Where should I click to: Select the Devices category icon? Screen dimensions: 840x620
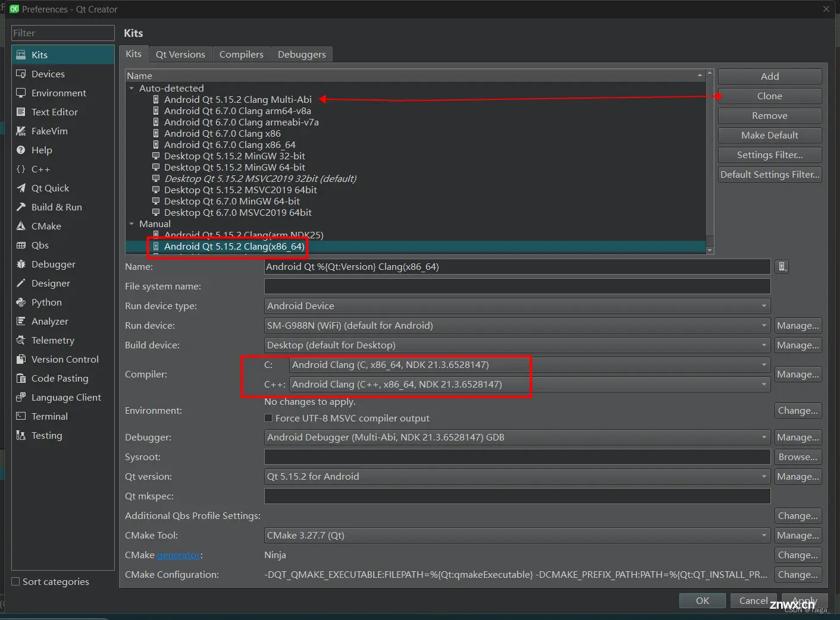point(21,74)
